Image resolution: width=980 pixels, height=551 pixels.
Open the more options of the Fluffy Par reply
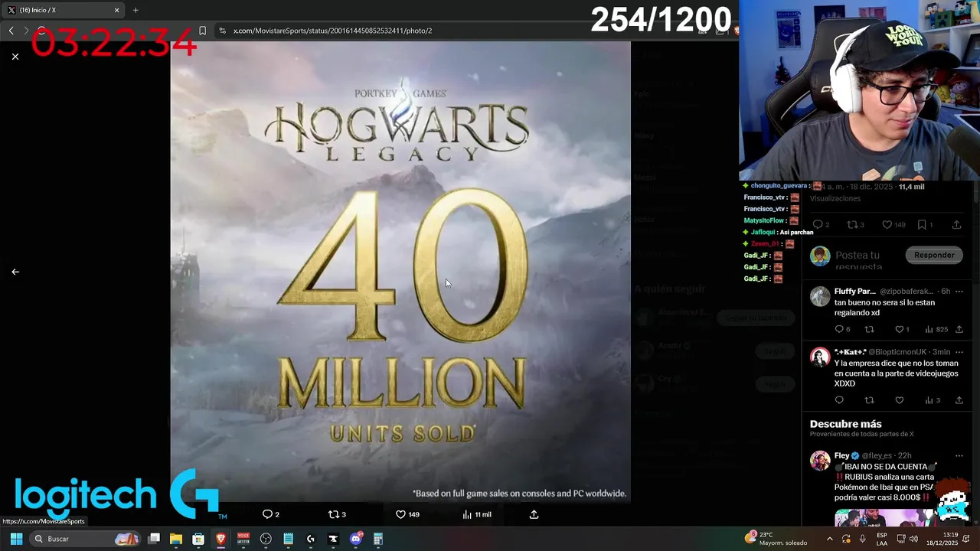tap(959, 292)
